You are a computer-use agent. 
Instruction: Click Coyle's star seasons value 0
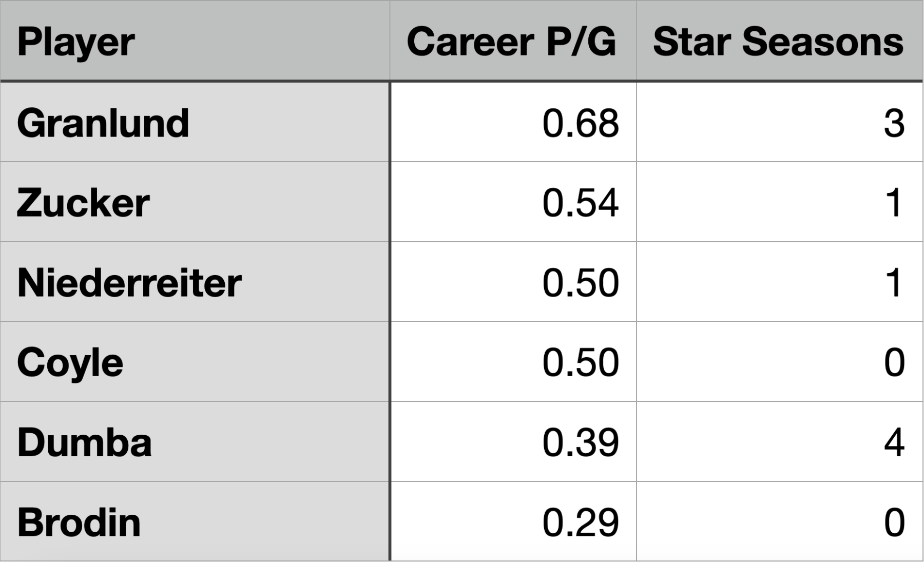[894, 362]
